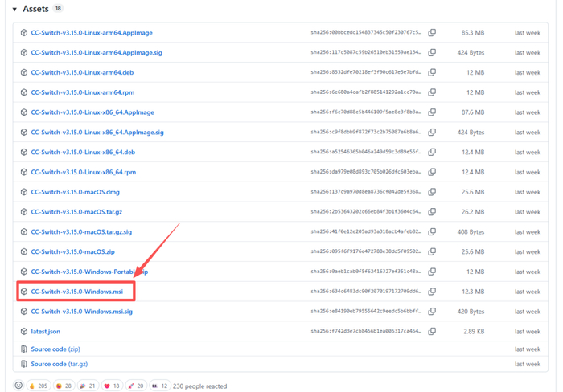This screenshot has width=563, height=392.
Task: Collapse the Assets section triangle
Action: tap(14, 10)
